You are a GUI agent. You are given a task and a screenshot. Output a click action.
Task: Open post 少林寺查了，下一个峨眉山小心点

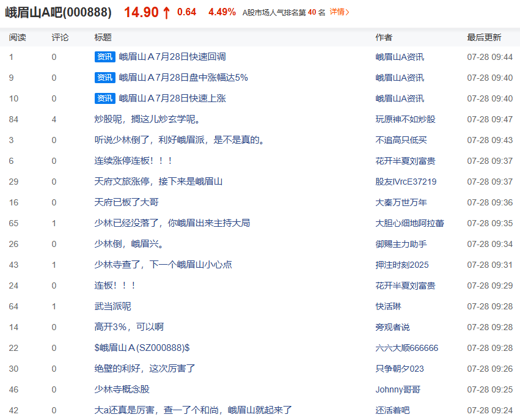click(x=163, y=265)
